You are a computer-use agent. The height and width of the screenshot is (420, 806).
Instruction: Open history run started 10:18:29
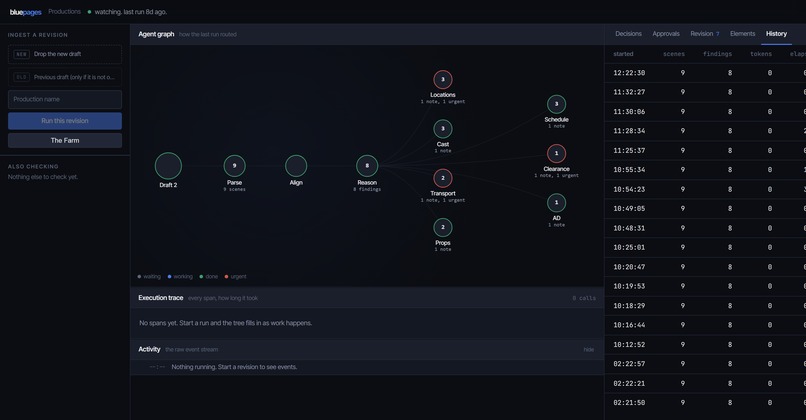click(x=705, y=306)
